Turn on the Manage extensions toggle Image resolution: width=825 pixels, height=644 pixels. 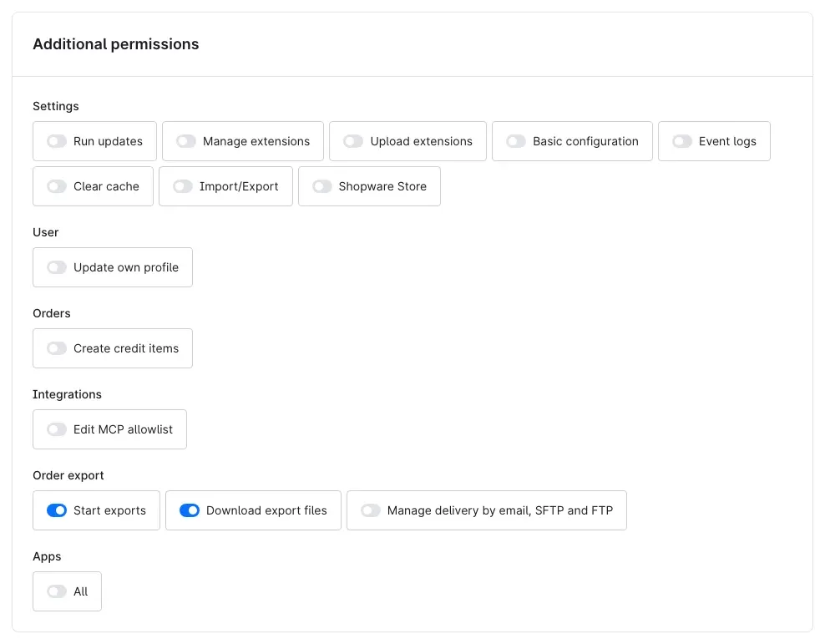[x=186, y=141]
